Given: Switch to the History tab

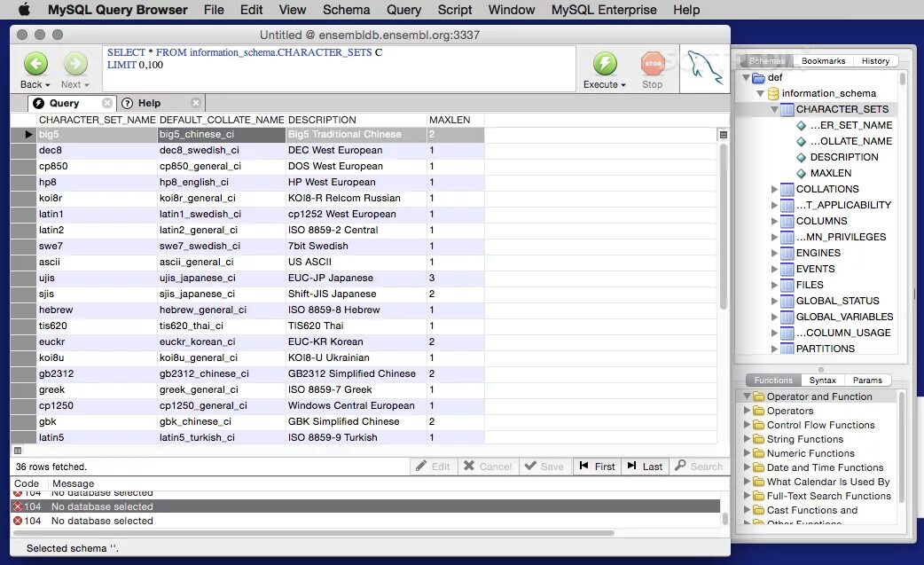Looking at the screenshot, I should click(x=875, y=60).
